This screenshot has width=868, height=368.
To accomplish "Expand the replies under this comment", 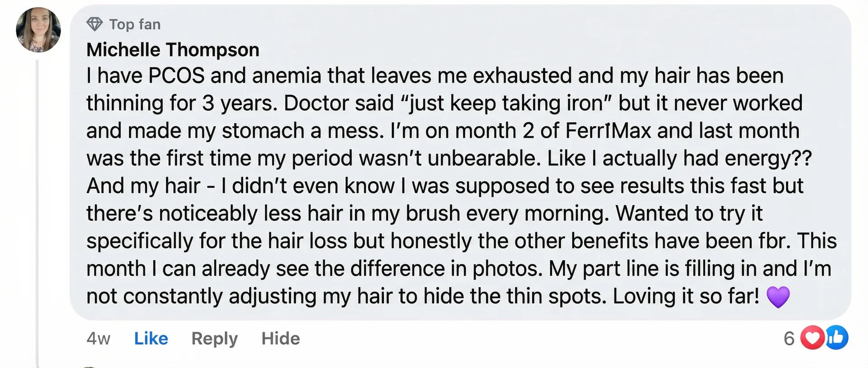I will point(215,338).
